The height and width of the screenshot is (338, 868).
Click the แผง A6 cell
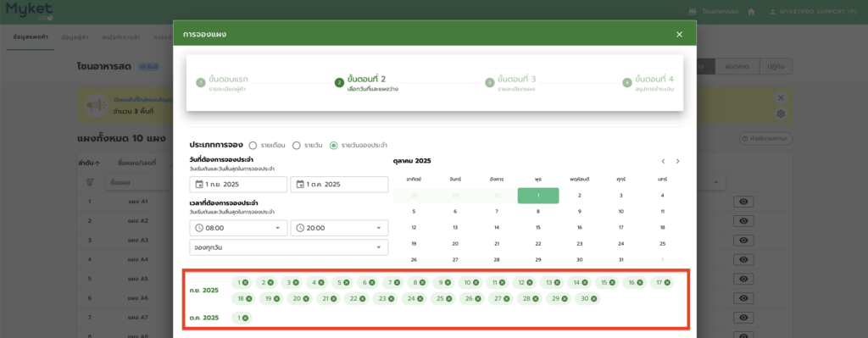pos(138,298)
